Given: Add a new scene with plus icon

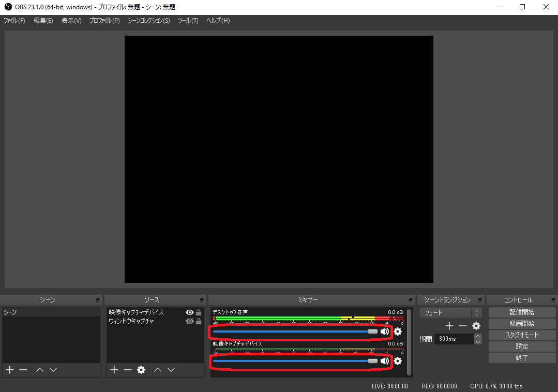Looking at the screenshot, I should [x=9, y=370].
